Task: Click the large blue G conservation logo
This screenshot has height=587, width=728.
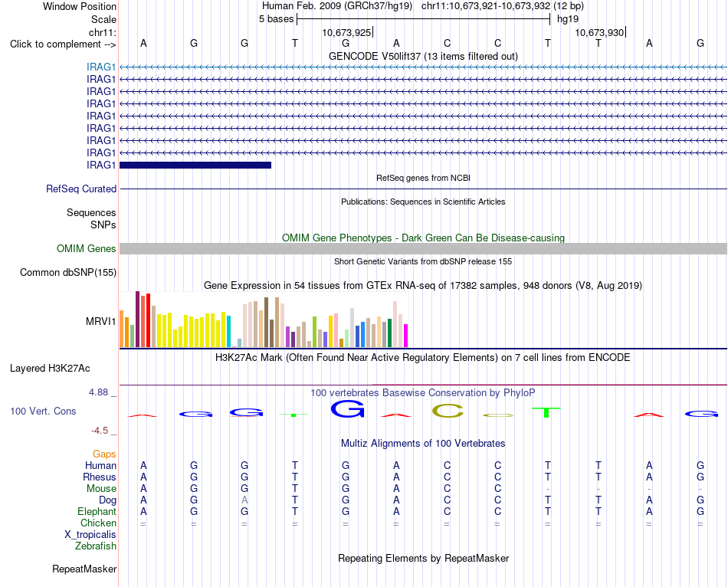Action: (347, 408)
